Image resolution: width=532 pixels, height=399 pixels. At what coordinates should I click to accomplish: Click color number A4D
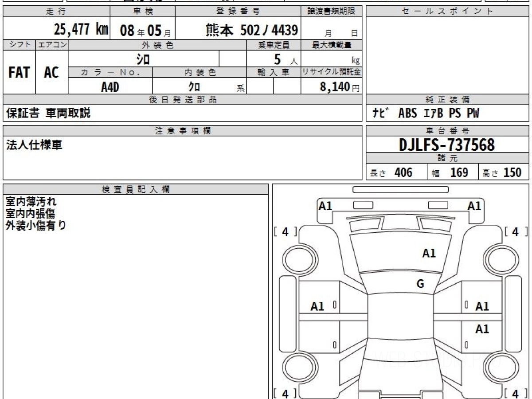pos(110,87)
